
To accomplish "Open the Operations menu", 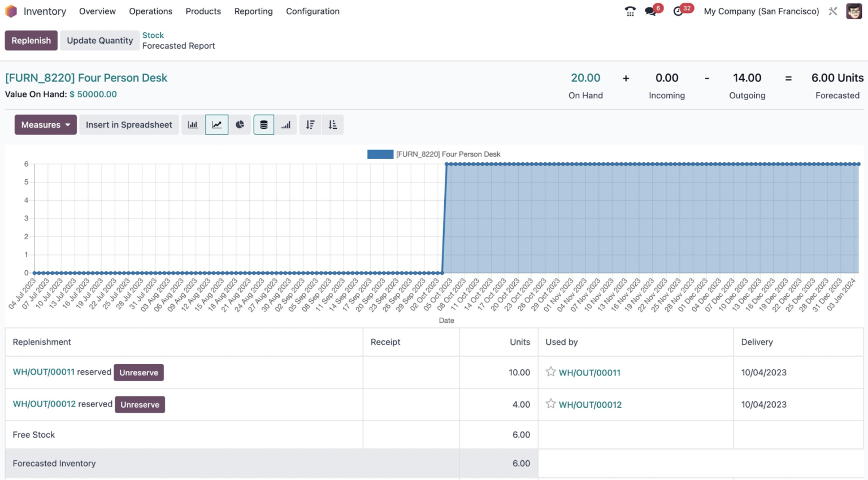I will [150, 11].
